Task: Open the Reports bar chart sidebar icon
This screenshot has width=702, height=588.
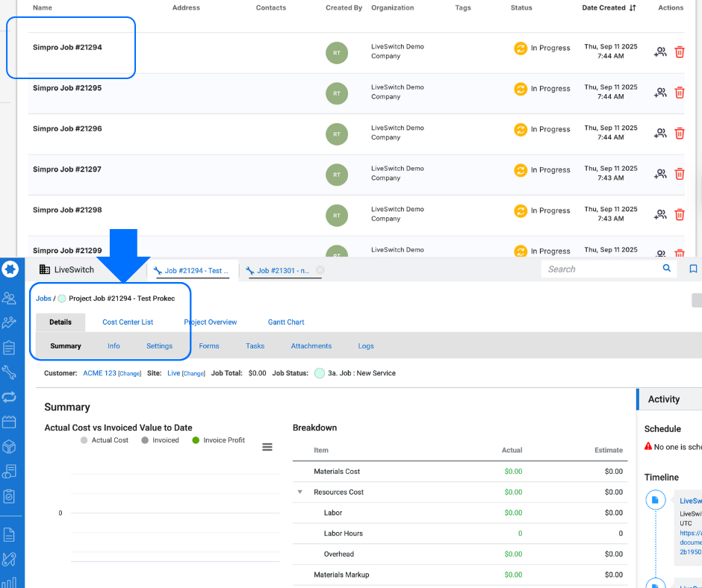Action: coord(9,582)
